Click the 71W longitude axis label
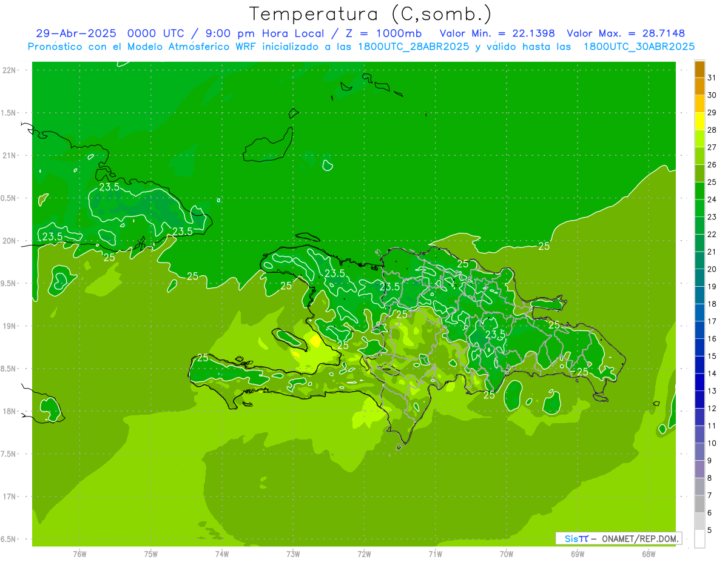 [435, 554]
